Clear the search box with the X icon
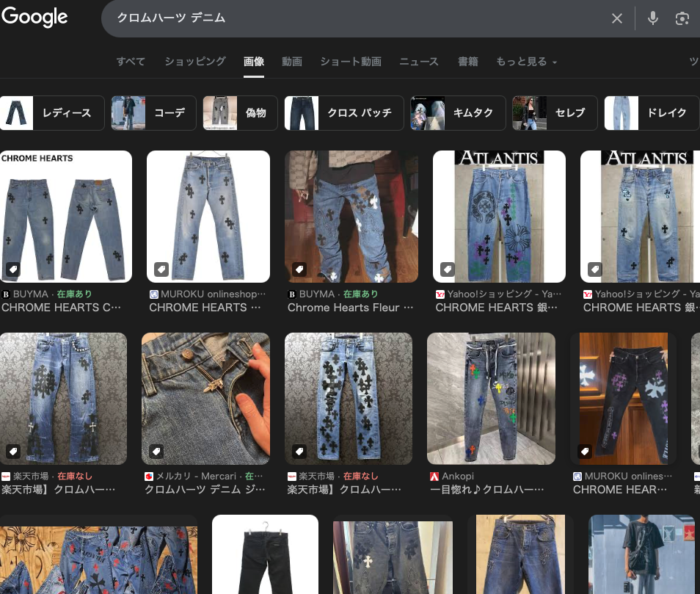 [617, 18]
